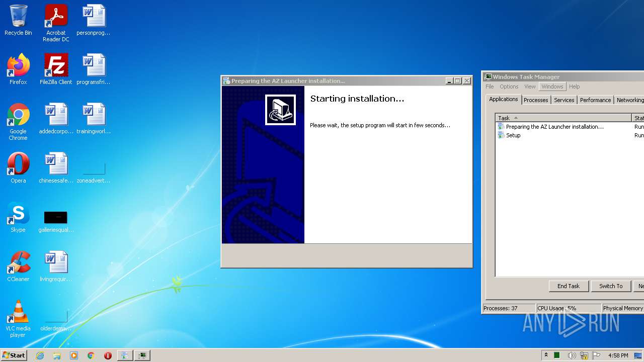Screen dimensions: 644x362
Task: Open the personprog document icon
Action: click(94, 20)
